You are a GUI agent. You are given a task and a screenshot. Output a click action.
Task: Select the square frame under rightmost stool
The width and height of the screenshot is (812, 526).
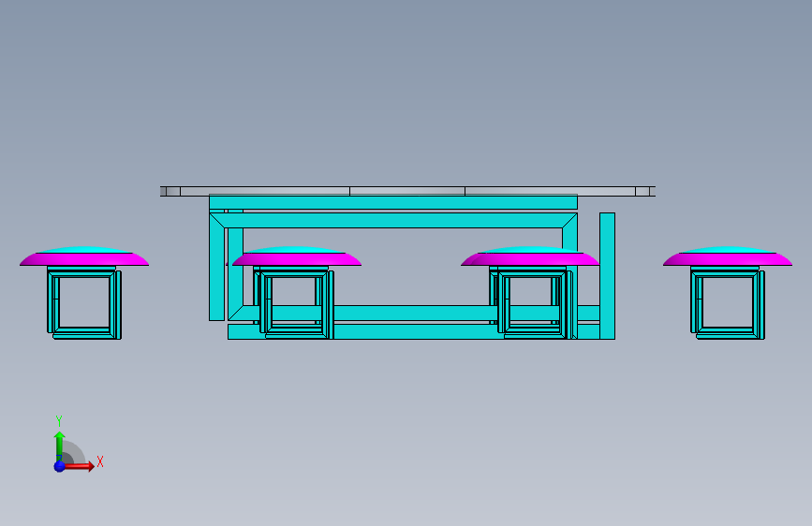[x=728, y=303]
